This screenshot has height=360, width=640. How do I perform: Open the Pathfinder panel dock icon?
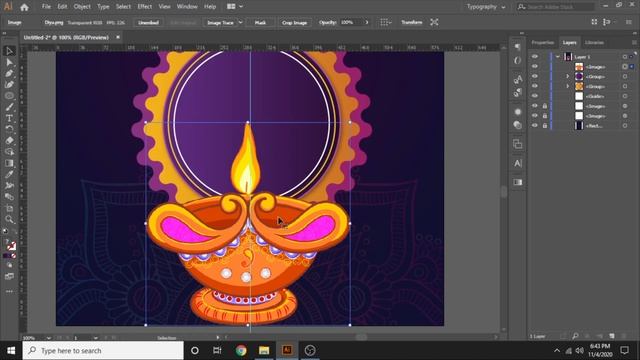tap(518, 144)
